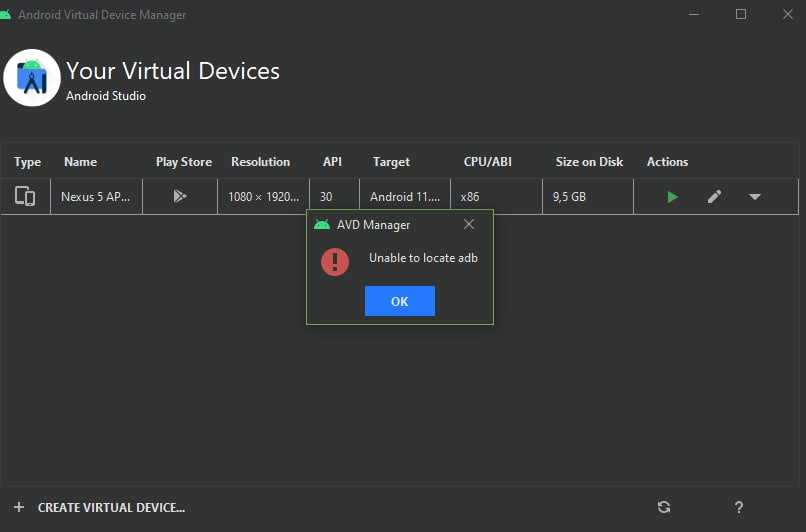Click the Android Studio logo icon

pos(32,78)
